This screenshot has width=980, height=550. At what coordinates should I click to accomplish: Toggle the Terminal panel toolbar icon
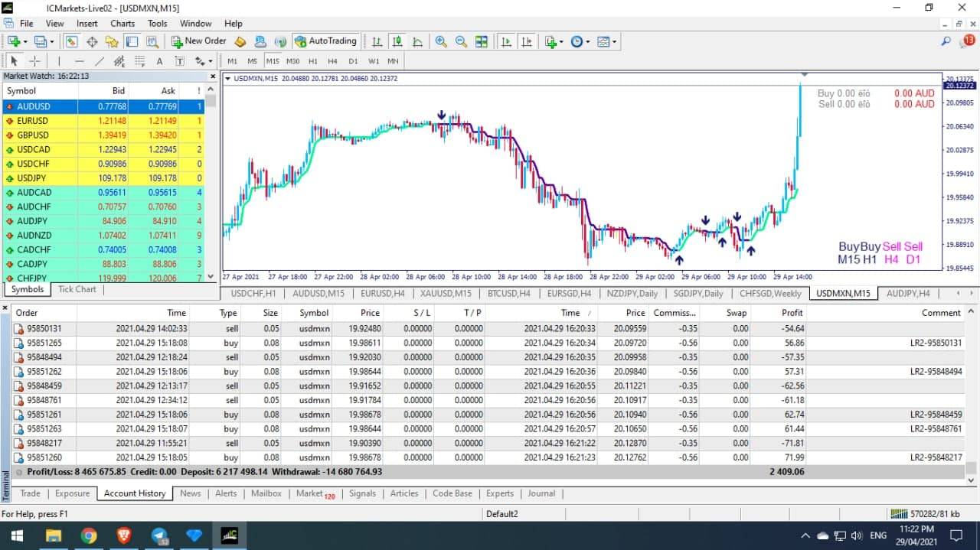coord(132,41)
